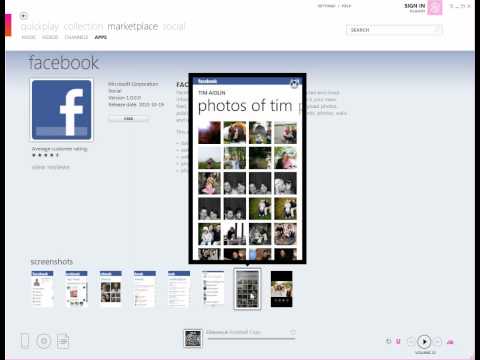
Task: Click the selected photo grid thumbnail
Action: coord(247,289)
